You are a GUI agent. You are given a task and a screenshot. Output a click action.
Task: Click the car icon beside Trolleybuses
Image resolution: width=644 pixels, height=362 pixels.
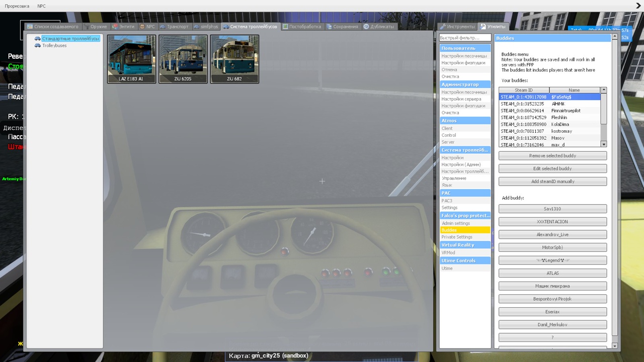[x=38, y=45]
